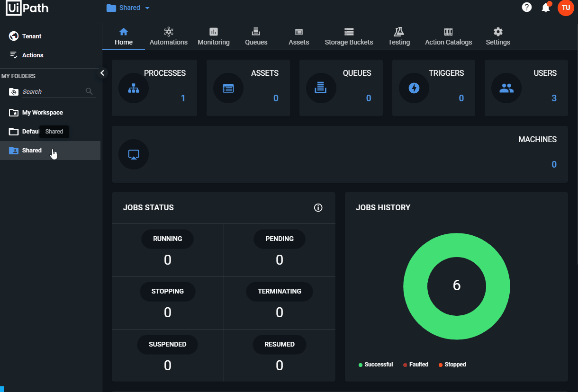578x392 pixels.
Task: Toggle the Stopped legend item
Action: coord(452,365)
